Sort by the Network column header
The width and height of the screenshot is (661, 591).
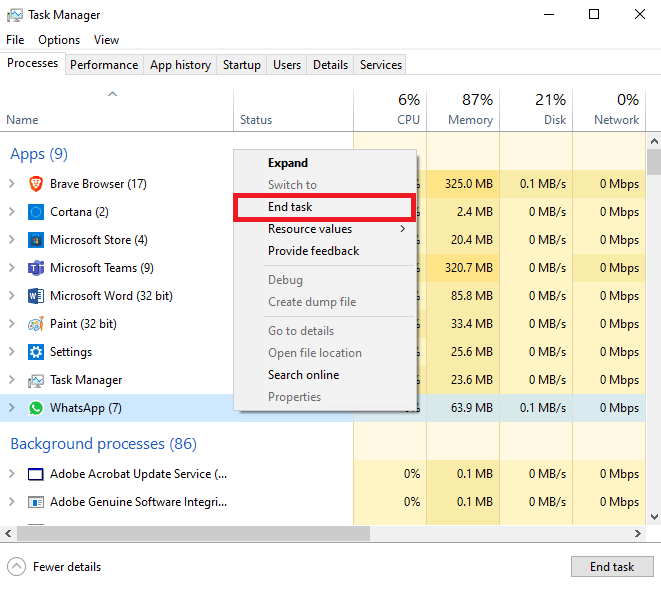tap(609, 110)
